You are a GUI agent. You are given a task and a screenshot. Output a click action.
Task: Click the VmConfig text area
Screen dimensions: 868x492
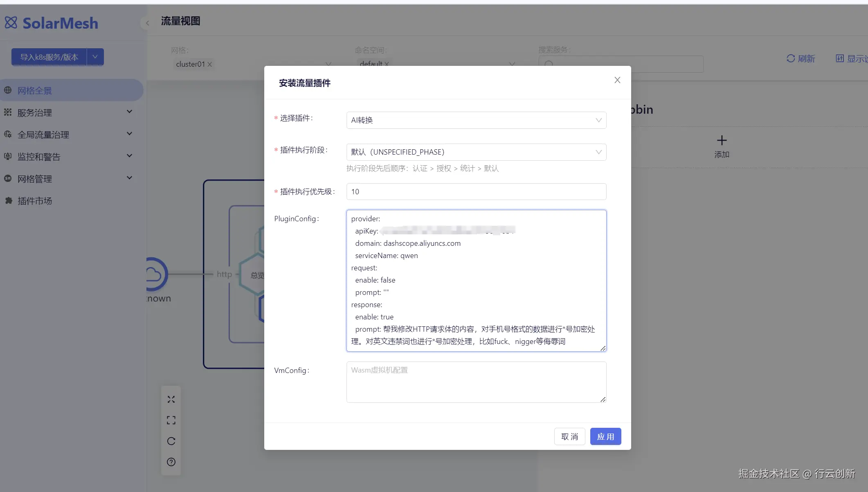click(x=476, y=382)
